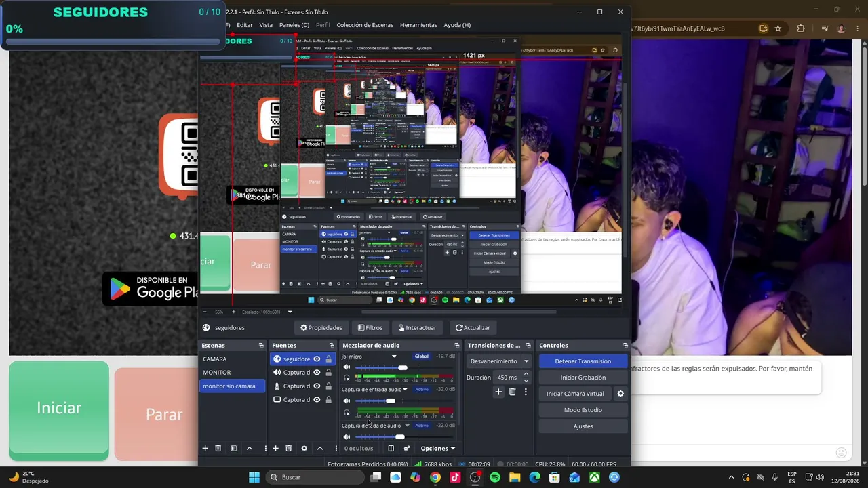Open the Captura de entrada audio dropdown arrow
Viewport: 868px width, 488px height.
coord(406,390)
